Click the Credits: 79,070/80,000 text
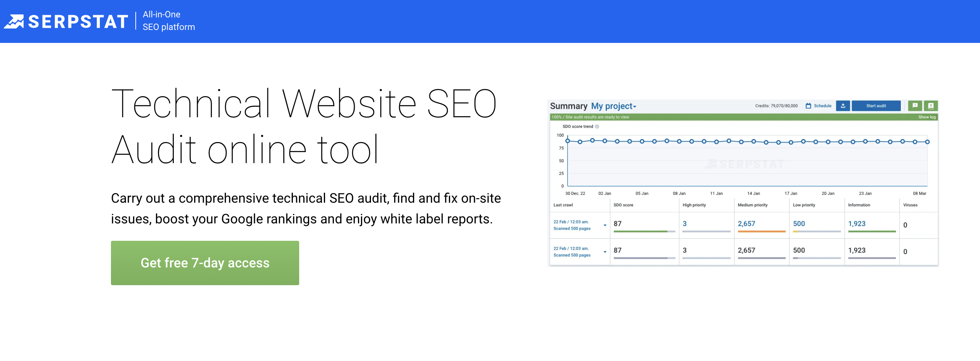The image size is (980, 361). (x=776, y=106)
